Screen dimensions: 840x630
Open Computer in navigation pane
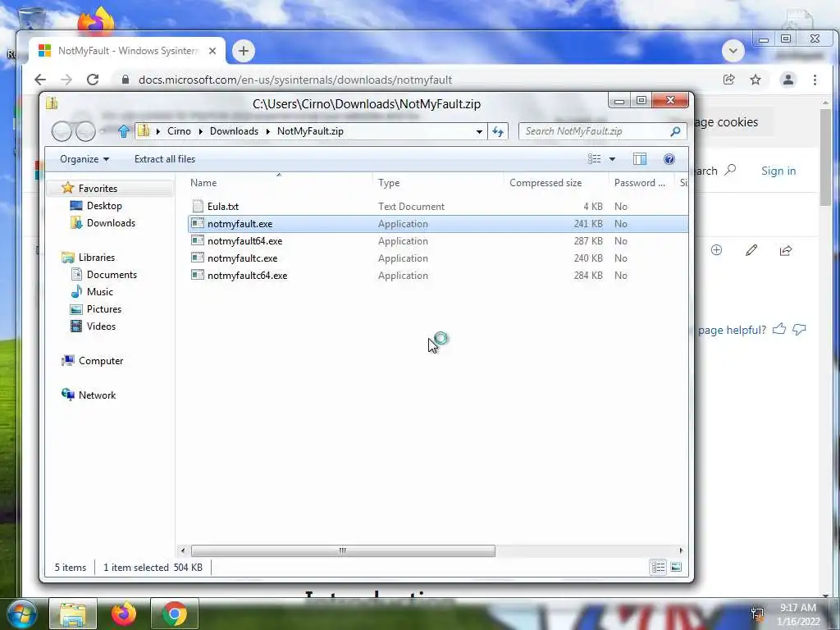click(101, 361)
